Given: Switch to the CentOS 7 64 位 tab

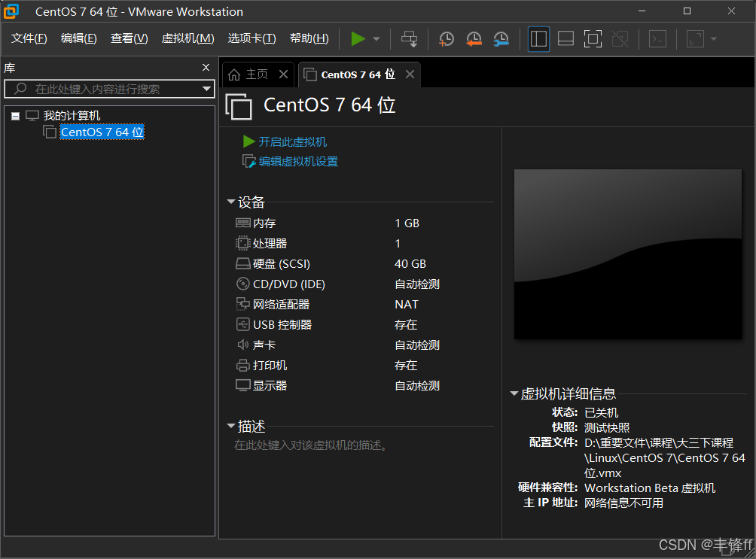Looking at the screenshot, I should click(x=358, y=74).
